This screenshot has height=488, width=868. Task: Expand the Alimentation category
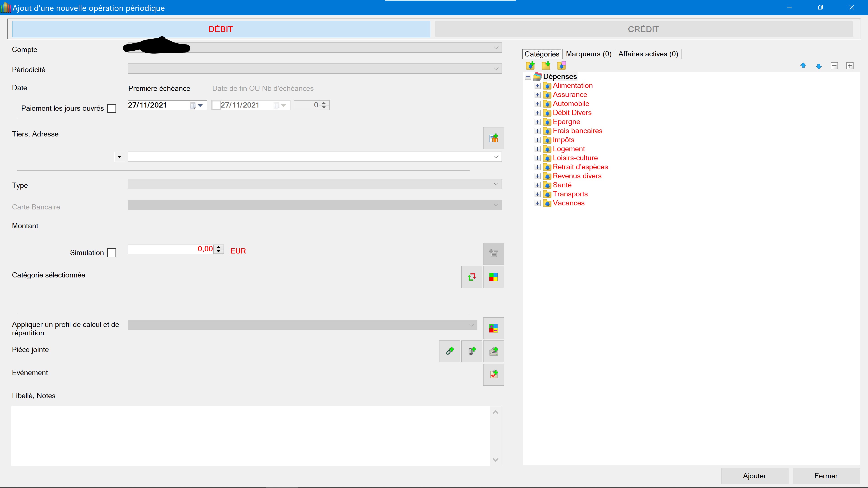point(538,86)
